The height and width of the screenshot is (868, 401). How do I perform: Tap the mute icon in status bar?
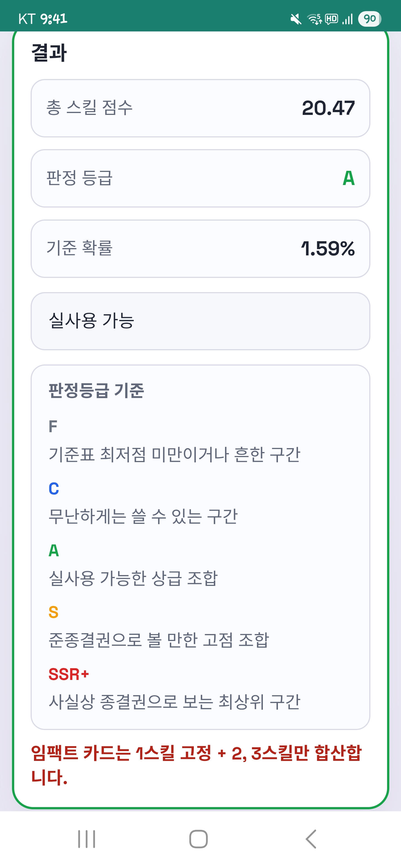(x=296, y=19)
